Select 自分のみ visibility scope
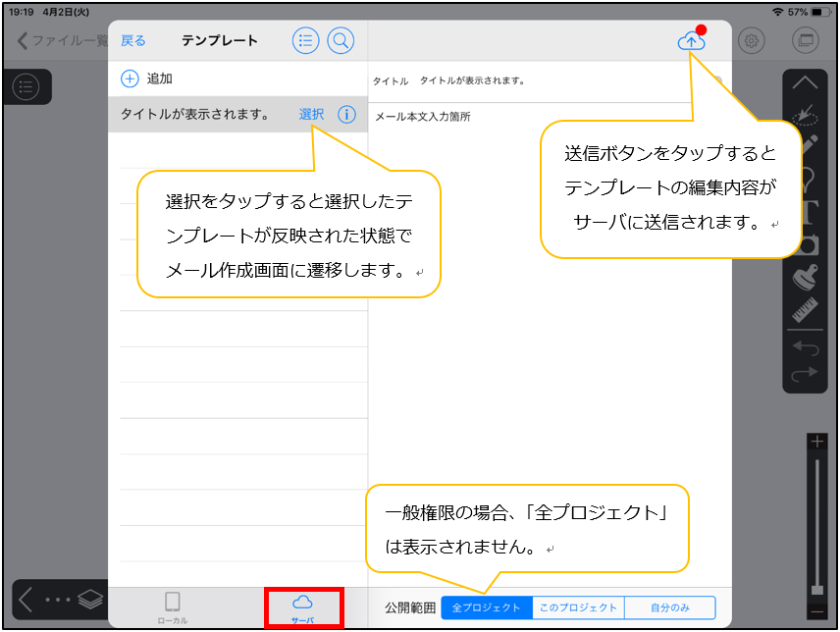The width and height of the screenshot is (840, 632). [669, 607]
